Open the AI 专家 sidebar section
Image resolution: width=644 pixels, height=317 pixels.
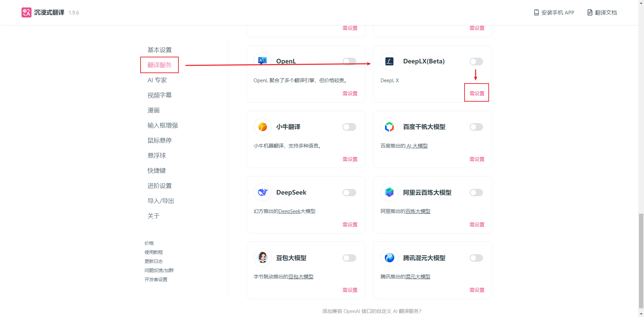tap(157, 80)
